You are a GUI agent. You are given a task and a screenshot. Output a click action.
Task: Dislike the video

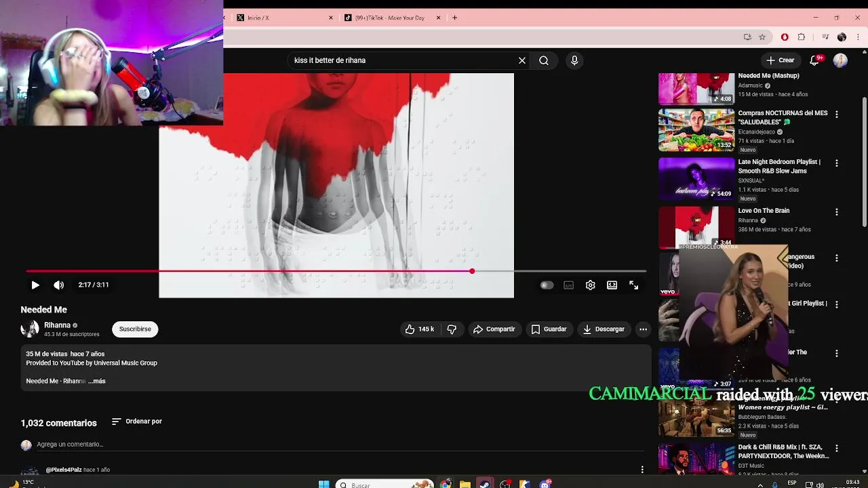452,329
